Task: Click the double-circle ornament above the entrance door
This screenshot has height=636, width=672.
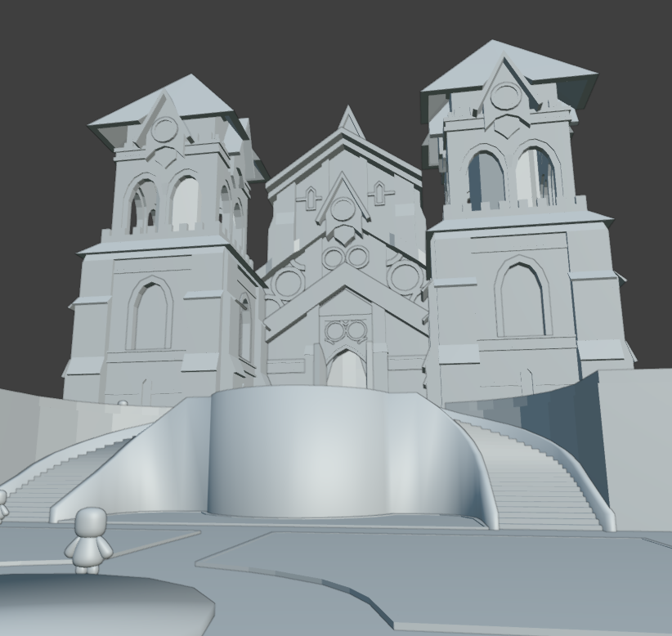Action: click(x=345, y=331)
